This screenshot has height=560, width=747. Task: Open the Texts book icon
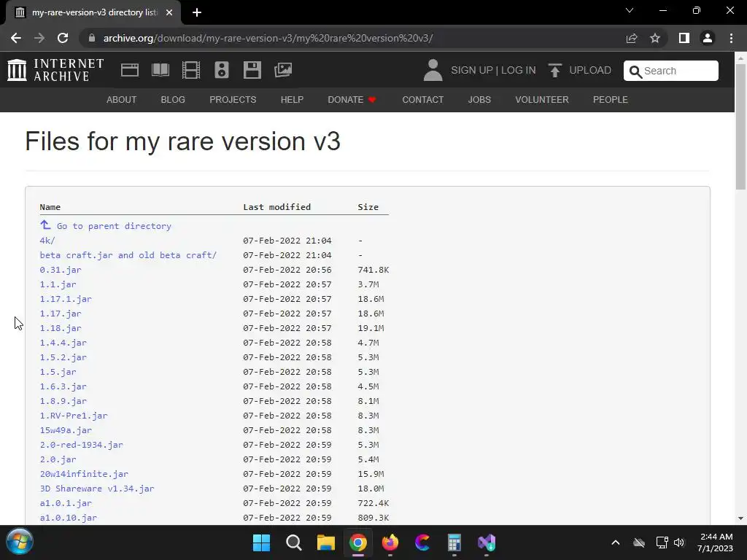click(x=160, y=70)
